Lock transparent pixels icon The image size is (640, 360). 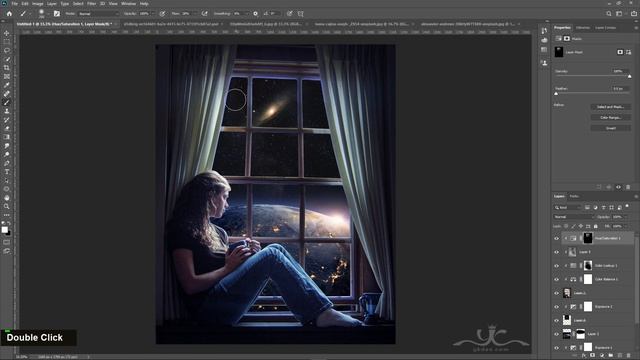[566, 226]
